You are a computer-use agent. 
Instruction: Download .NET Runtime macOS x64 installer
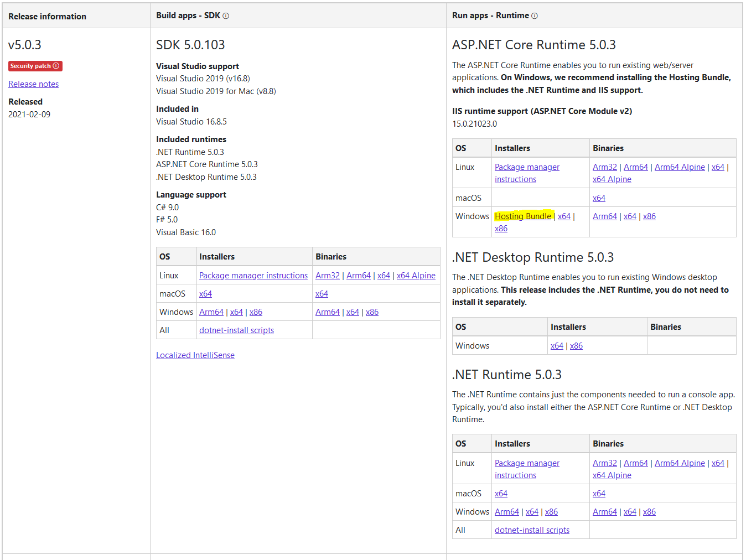click(501, 494)
